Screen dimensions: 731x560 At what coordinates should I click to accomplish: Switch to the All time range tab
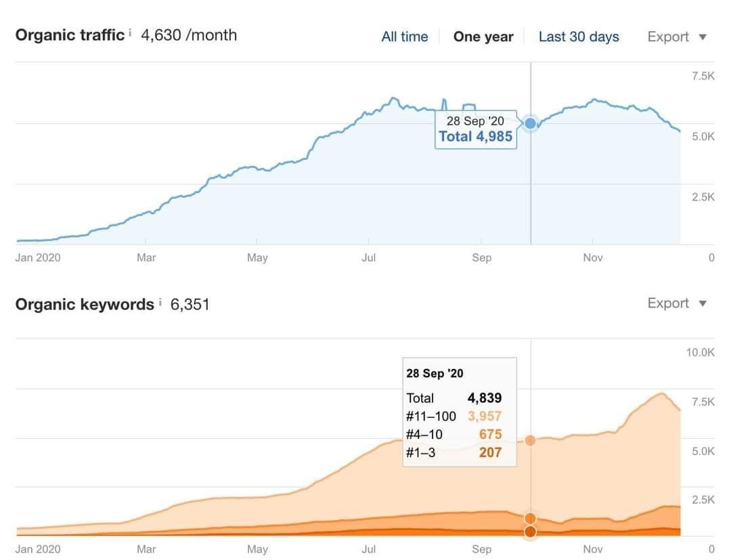pos(404,37)
